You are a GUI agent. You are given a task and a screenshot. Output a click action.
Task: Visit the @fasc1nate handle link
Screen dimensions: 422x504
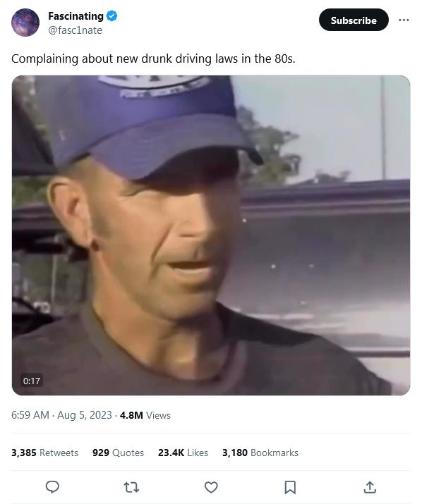coord(75,30)
